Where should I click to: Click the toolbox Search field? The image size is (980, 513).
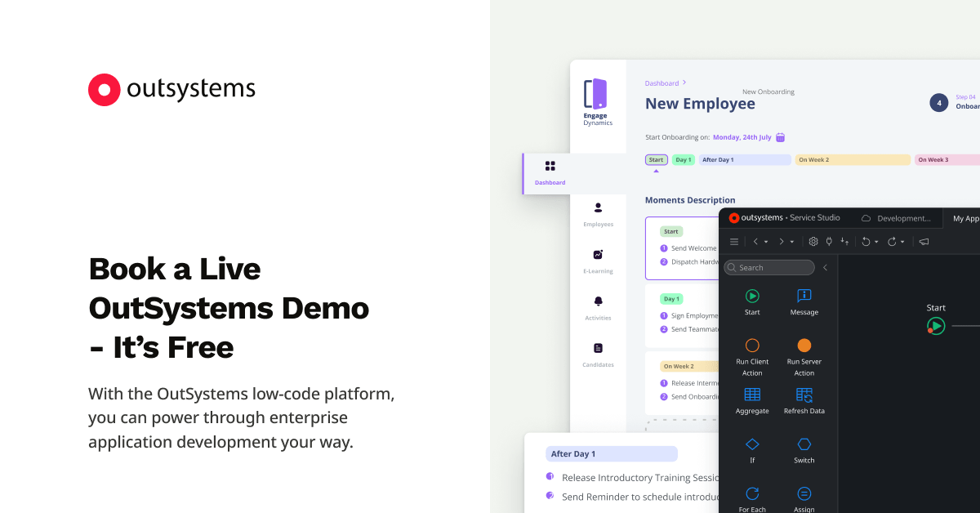click(769, 268)
